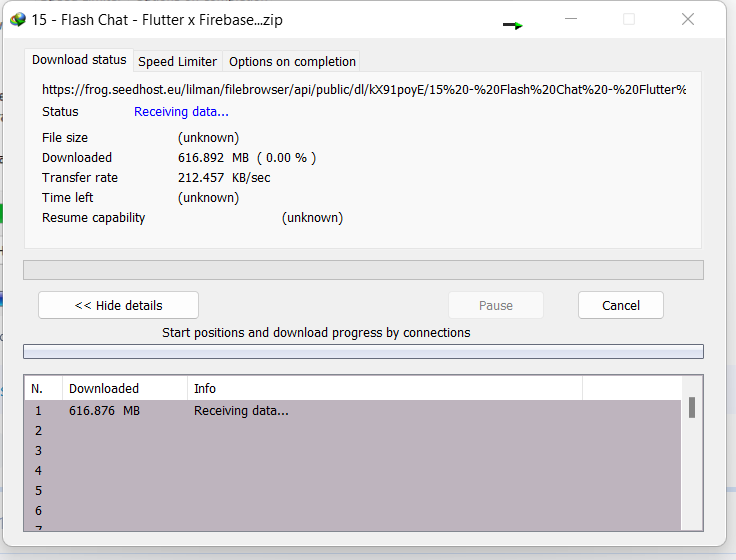Click the '212.457 KB/sec' transfer rate value
This screenshot has width=736, height=560.
[x=224, y=177]
